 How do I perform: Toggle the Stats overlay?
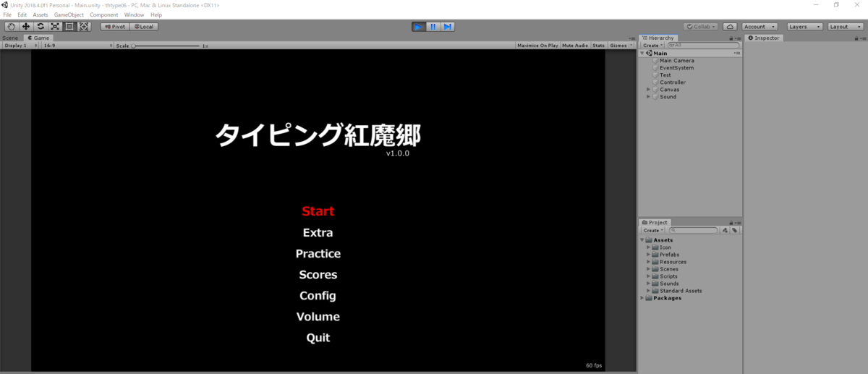coord(598,46)
